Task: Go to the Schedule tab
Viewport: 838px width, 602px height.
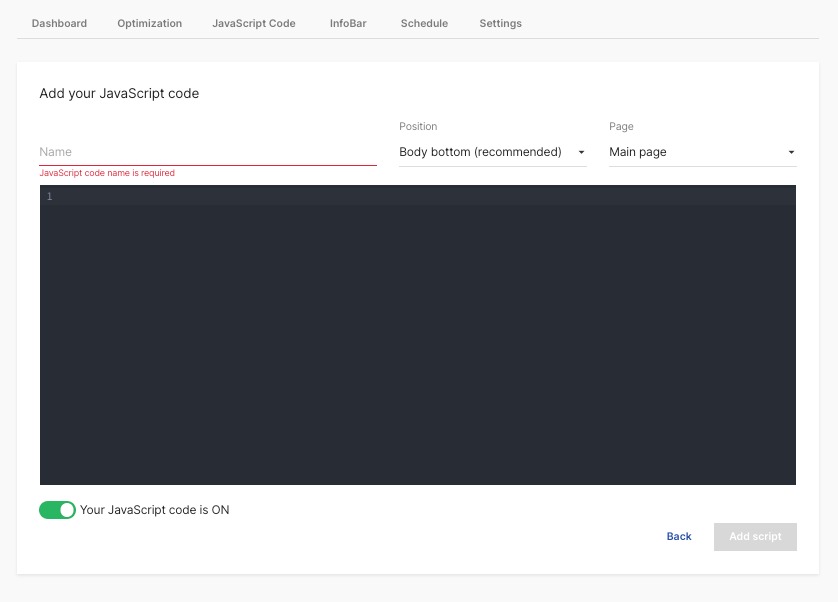Action: click(423, 22)
